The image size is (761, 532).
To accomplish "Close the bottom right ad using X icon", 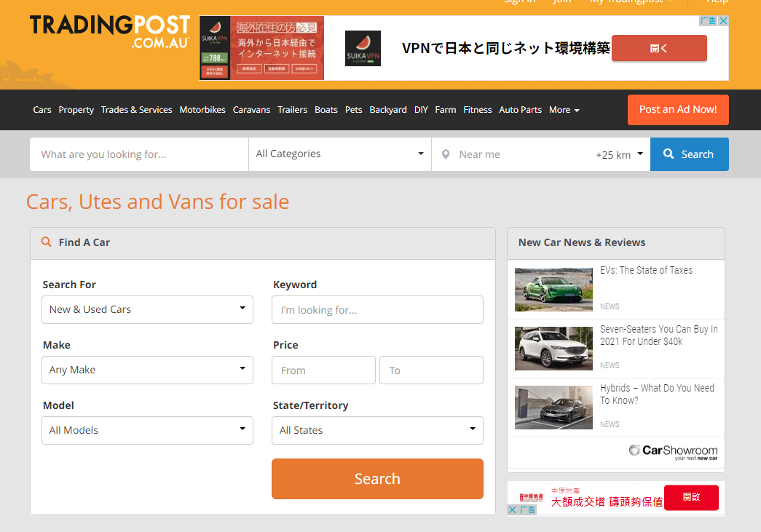I will pyautogui.click(x=513, y=510).
